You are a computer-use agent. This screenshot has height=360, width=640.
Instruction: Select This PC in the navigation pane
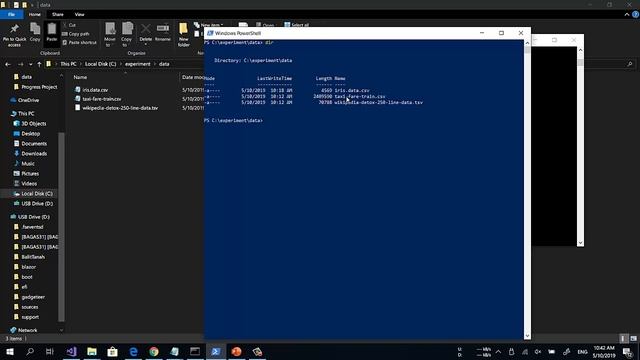26,113
